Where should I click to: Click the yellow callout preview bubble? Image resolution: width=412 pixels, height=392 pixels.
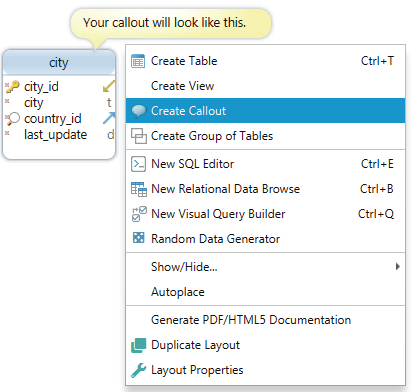pyautogui.click(x=171, y=23)
